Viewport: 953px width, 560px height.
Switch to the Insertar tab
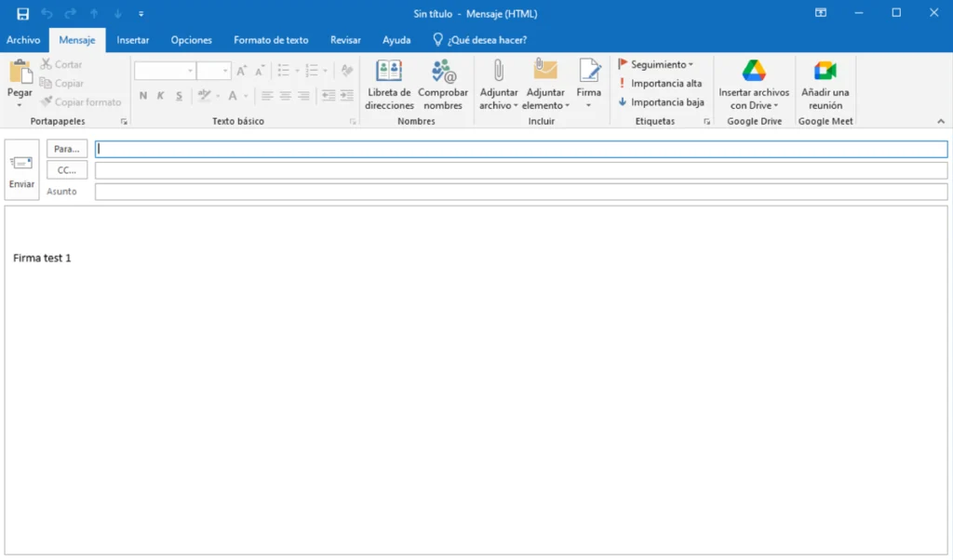tap(133, 40)
